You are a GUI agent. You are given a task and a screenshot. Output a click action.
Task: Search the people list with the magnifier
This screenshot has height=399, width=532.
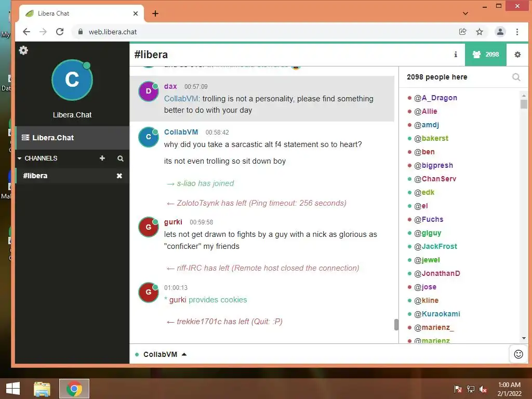pos(516,77)
